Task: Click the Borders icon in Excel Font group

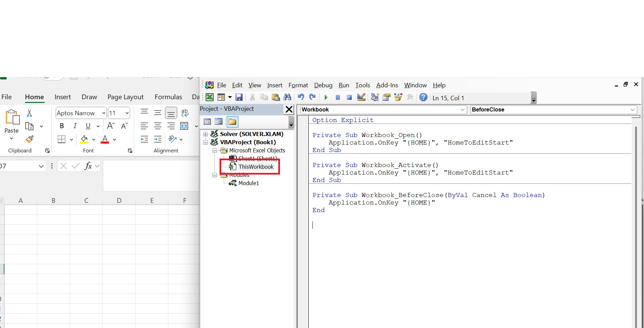Action: [x=61, y=139]
